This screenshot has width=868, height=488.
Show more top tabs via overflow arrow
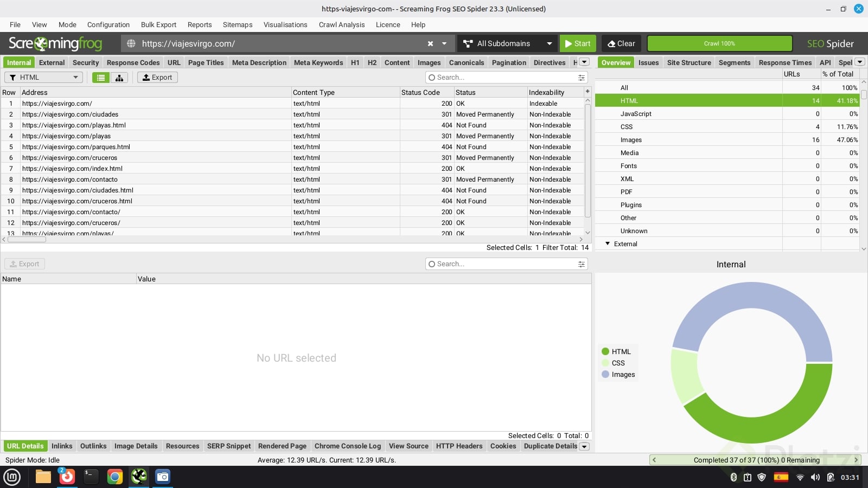pyautogui.click(x=584, y=62)
